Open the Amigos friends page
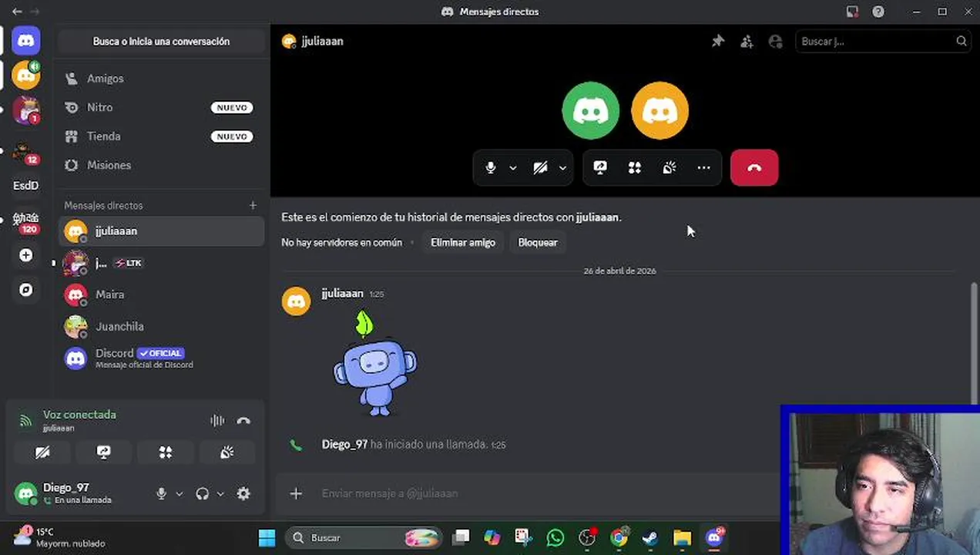Screen dimensions: 980x555 tap(161, 79)
